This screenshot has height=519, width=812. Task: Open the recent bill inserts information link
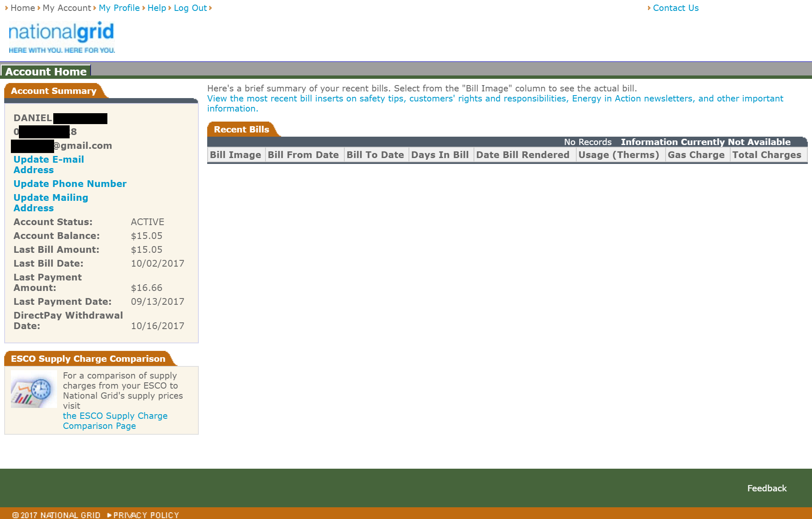[x=495, y=104]
